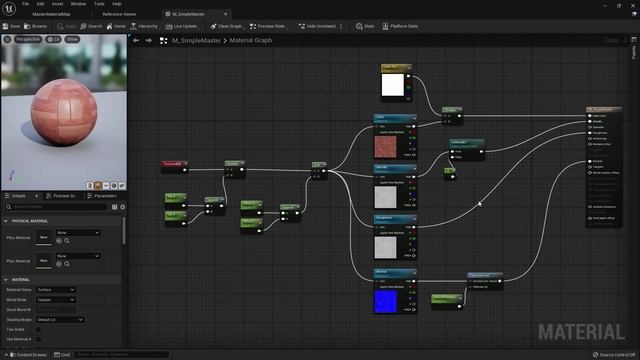Click the details search magnifier icon
The height and width of the screenshot is (360, 640).
[x=8, y=207]
